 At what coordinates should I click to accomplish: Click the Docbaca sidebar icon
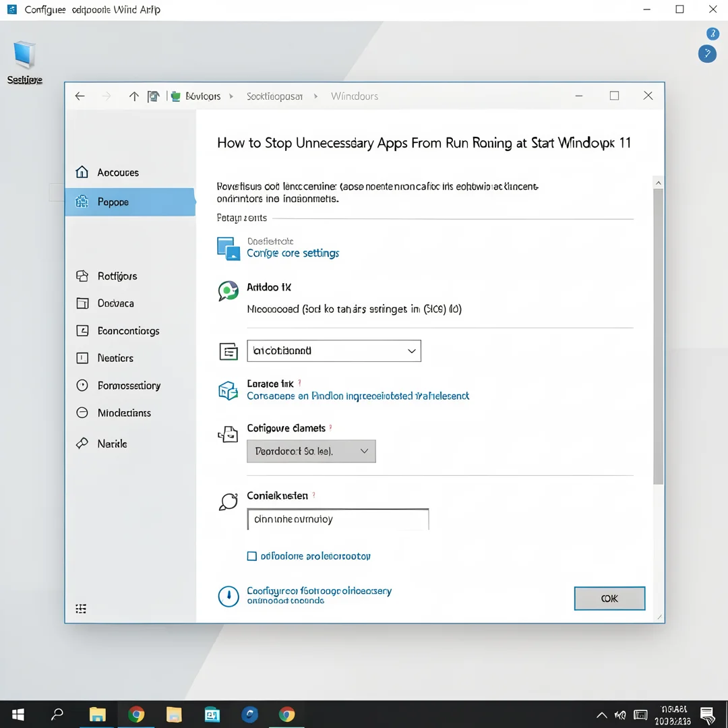[82, 303]
